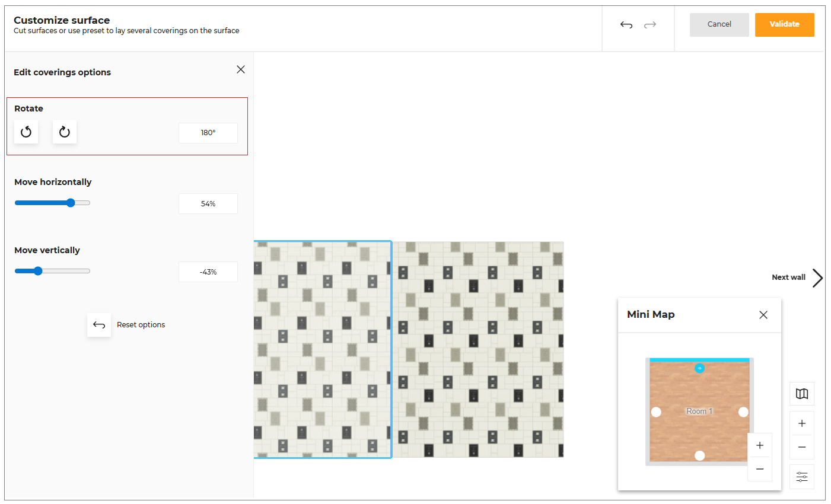Edit the -43% vertical movement value field
The width and height of the screenshot is (831, 504).
pyautogui.click(x=208, y=272)
